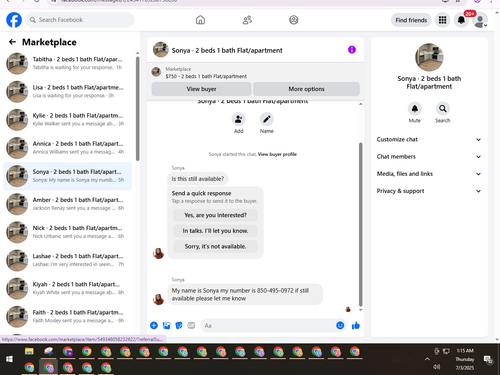
Task: Open more actions plus icon in composer
Action: click(154, 325)
